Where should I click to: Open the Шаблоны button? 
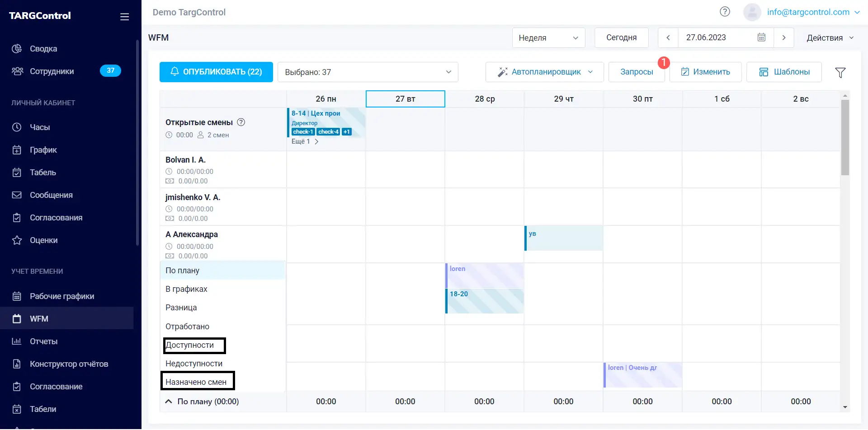784,72
